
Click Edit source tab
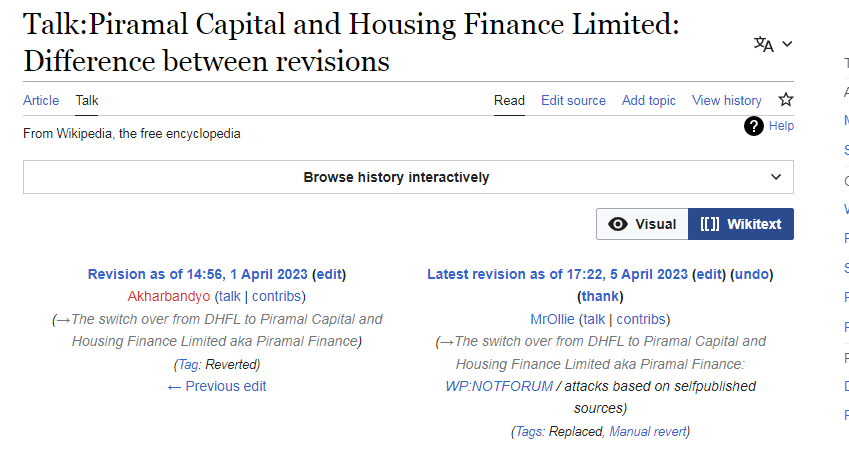(573, 100)
